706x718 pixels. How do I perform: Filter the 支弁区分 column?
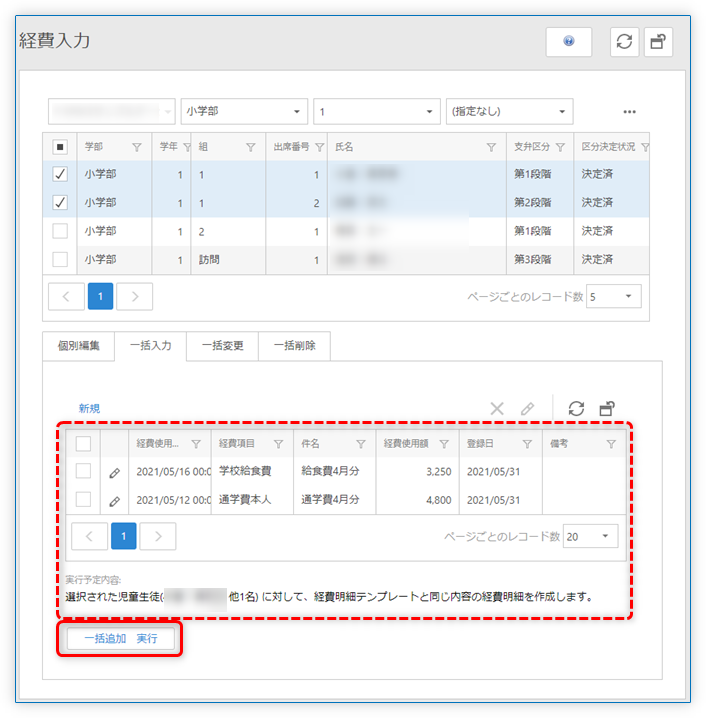(x=560, y=147)
